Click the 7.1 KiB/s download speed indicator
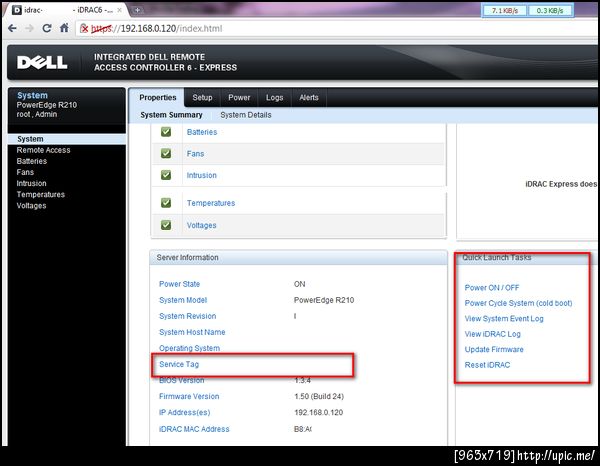Viewport: 600px width, 466px height. tap(505, 11)
